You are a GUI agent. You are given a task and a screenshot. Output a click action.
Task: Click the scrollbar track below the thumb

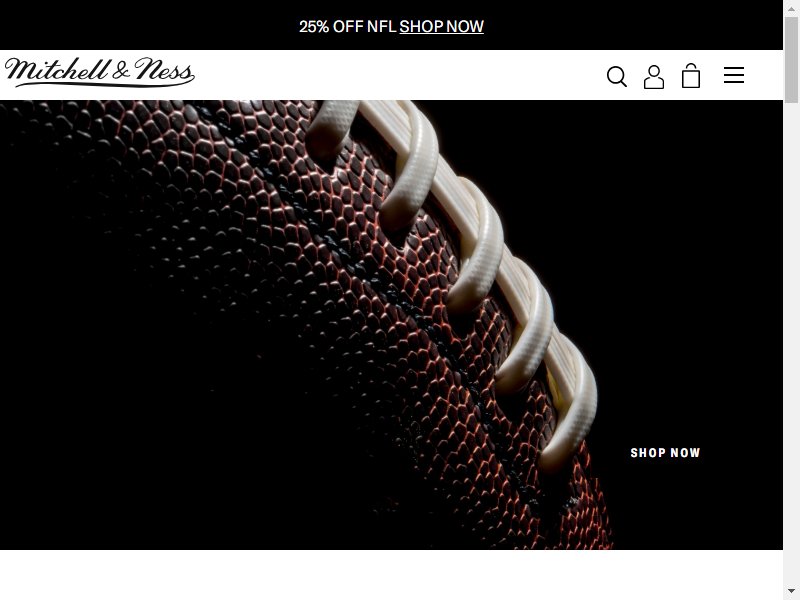click(x=791, y=342)
